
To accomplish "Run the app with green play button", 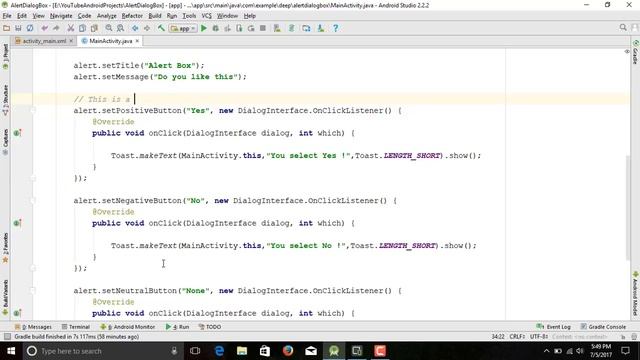I will click(x=204, y=28).
